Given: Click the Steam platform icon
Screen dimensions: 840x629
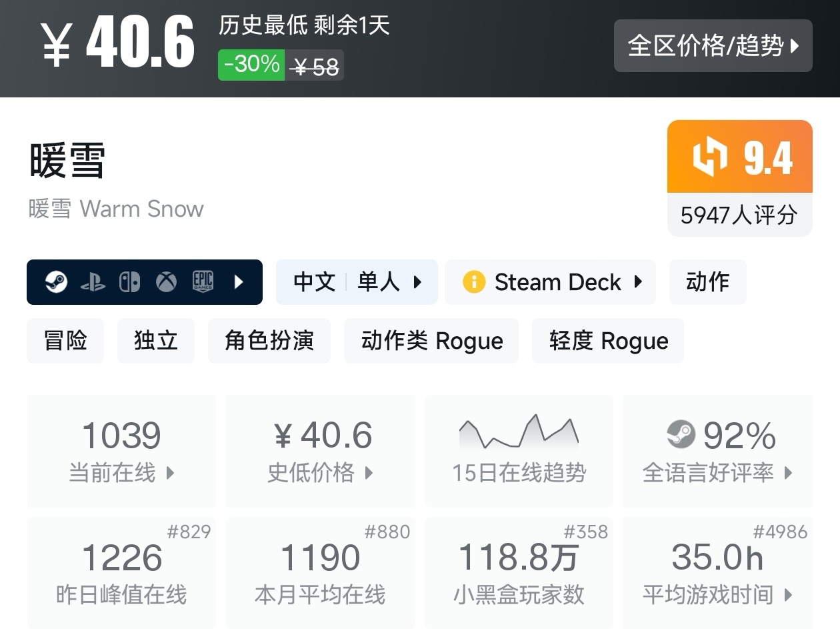Looking at the screenshot, I should 56,282.
